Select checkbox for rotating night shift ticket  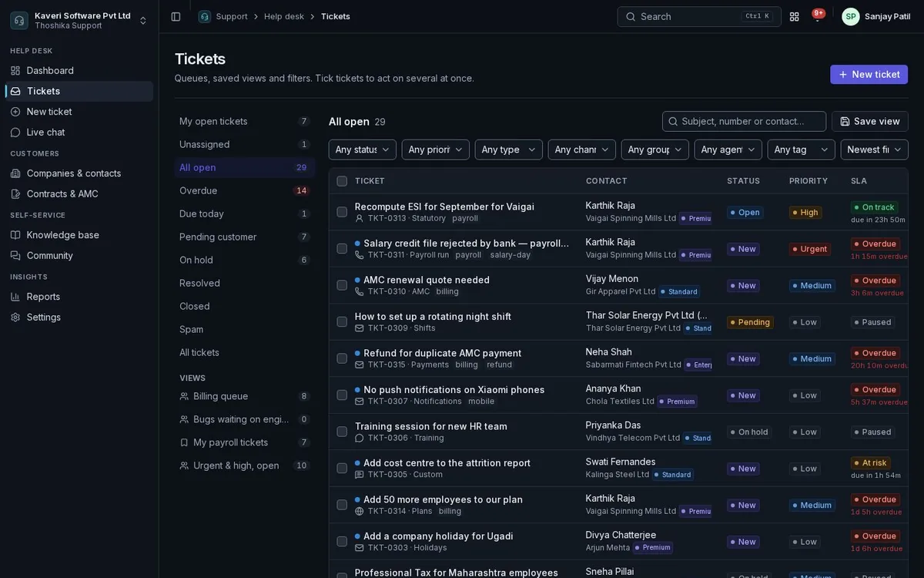342,322
